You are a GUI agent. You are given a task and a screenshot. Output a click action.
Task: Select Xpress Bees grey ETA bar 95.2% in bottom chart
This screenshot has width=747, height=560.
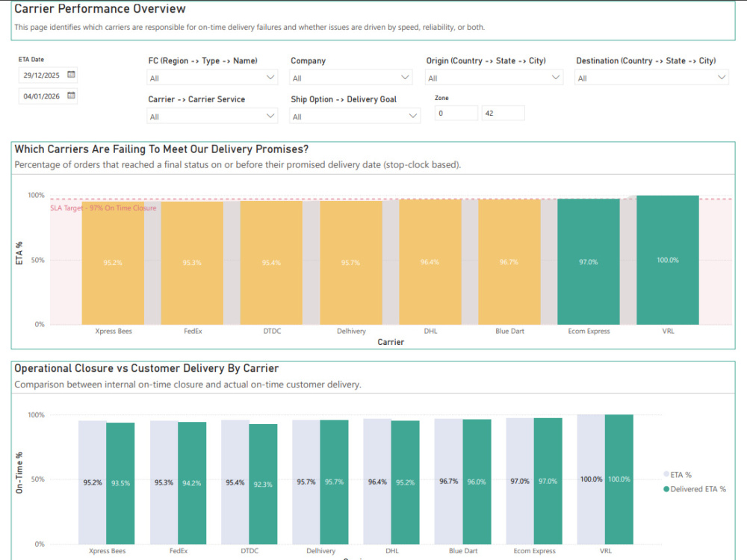pos(93,482)
